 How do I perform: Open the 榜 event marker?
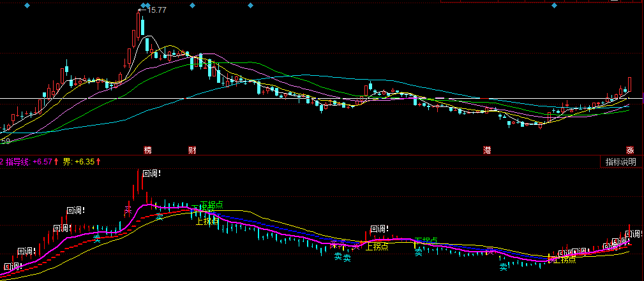tap(148, 150)
